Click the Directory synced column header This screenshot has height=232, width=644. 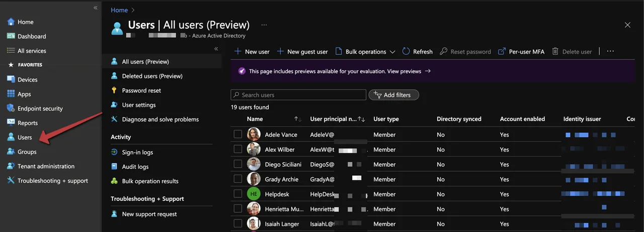click(459, 119)
